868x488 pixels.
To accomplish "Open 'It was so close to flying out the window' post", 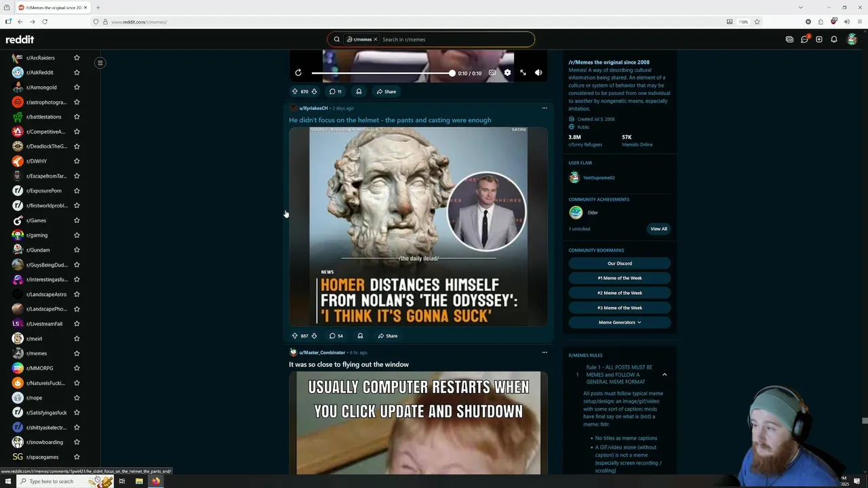I will (x=349, y=365).
